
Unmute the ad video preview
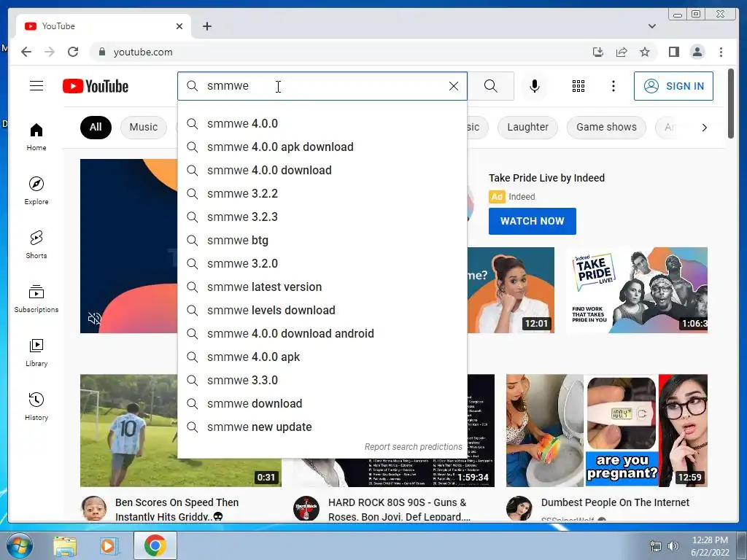click(95, 318)
